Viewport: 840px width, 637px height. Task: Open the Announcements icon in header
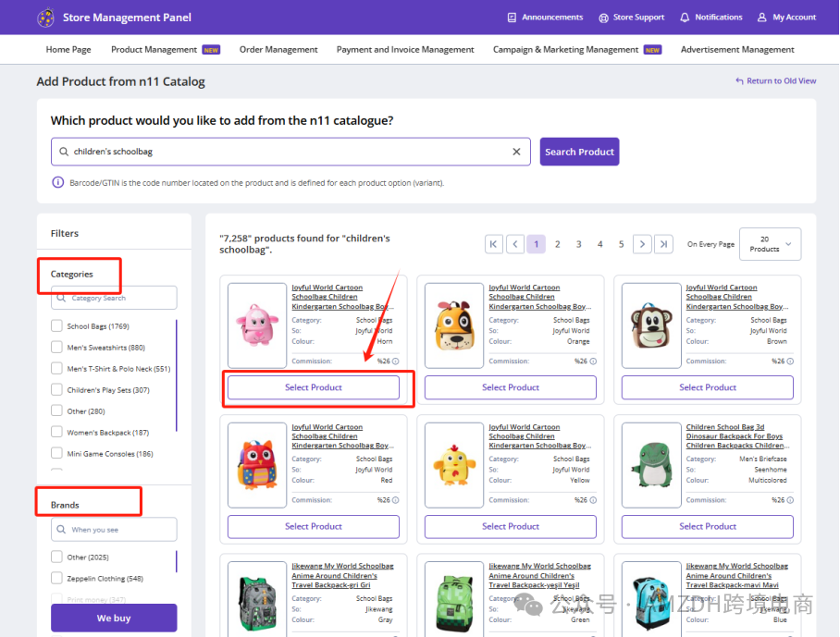coord(512,18)
